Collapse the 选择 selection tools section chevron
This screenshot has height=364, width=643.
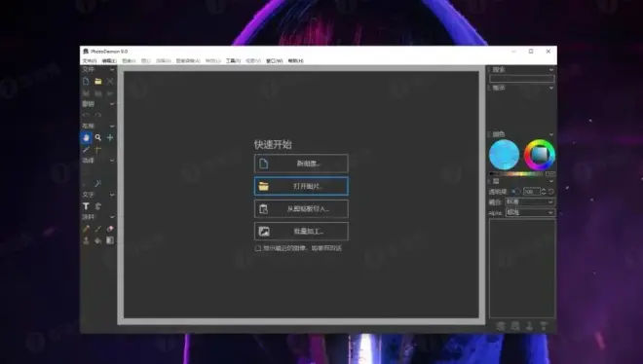(111, 161)
